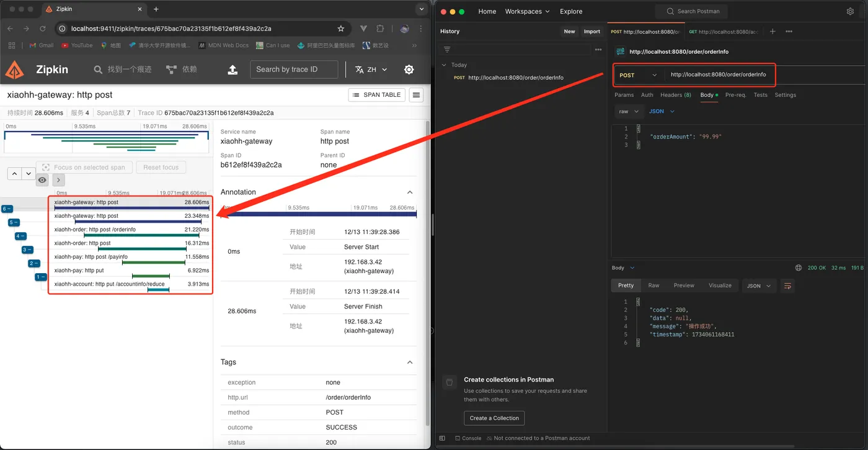Open the hamburger menu beside SPAN TABLE
This screenshot has width=868, height=450.
(417, 95)
